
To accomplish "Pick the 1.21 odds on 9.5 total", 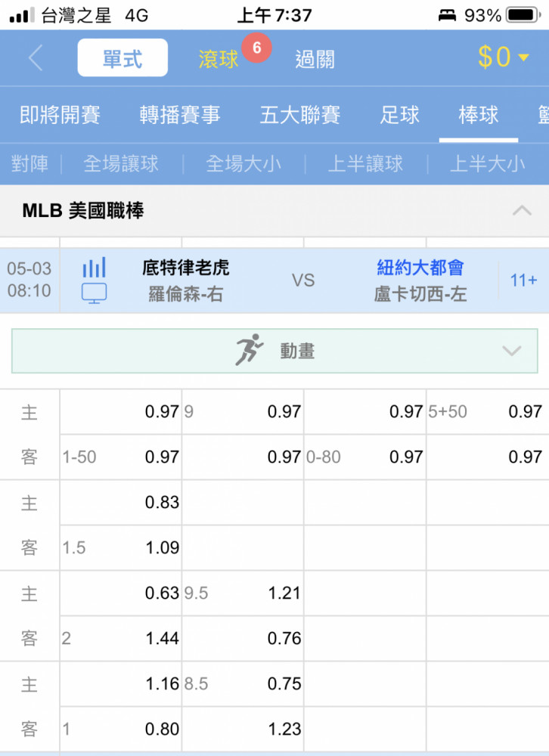I will point(284,593).
